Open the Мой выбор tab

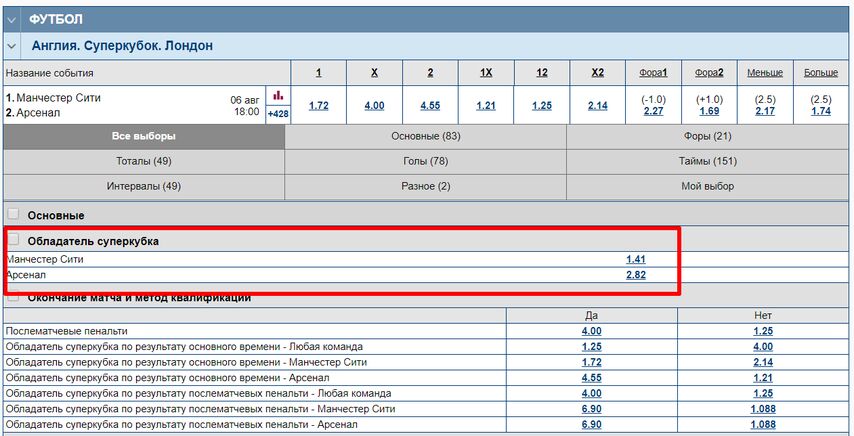click(707, 187)
